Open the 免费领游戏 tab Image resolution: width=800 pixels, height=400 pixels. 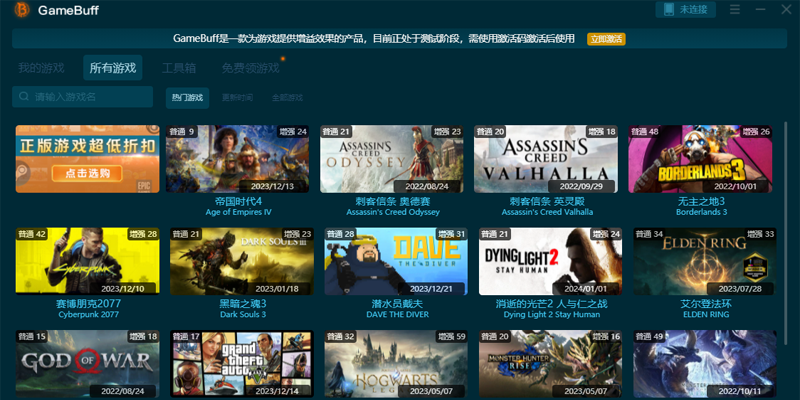tap(251, 68)
